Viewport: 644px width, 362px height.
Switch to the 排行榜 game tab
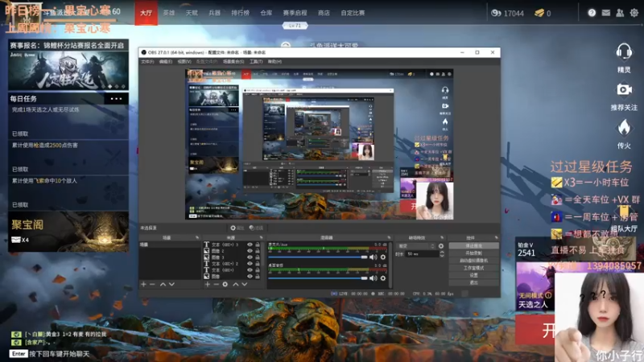240,13
